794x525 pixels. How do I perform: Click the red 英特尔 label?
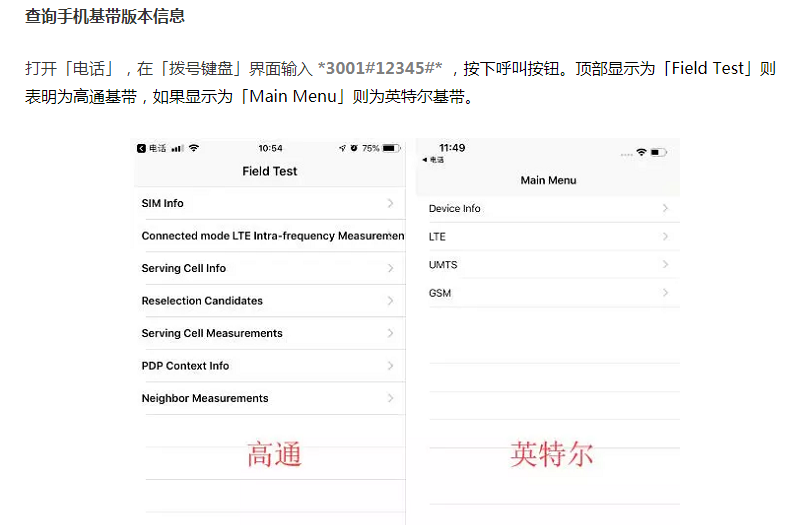click(551, 454)
